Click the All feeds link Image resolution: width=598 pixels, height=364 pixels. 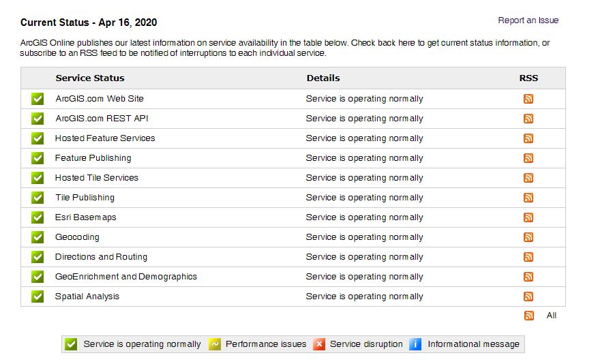point(552,316)
